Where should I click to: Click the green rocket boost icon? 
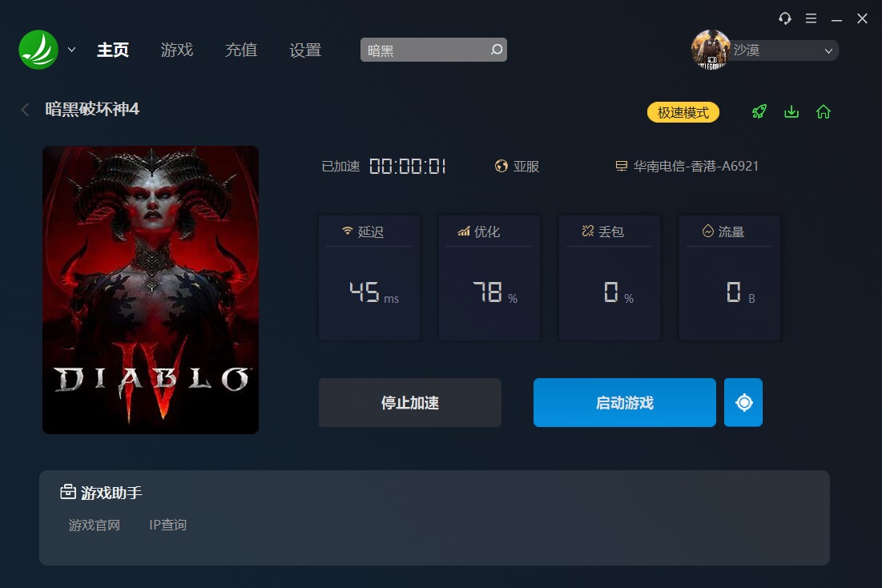click(759, 111)
